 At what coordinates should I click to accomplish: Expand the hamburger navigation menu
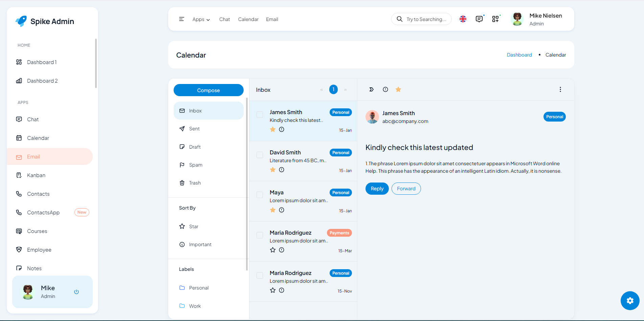tap(181, 19)
